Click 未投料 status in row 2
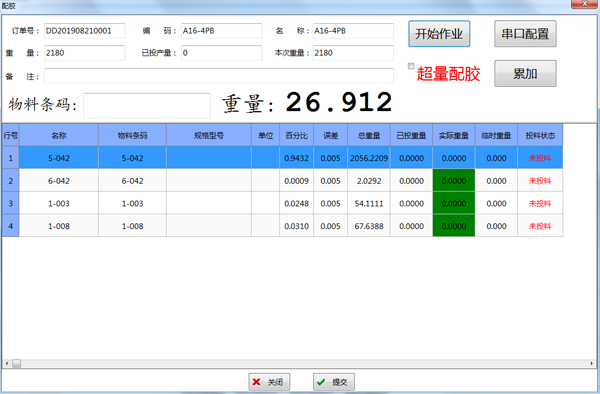The width and height of the screenshot is (600, 394). pos(540,181)
